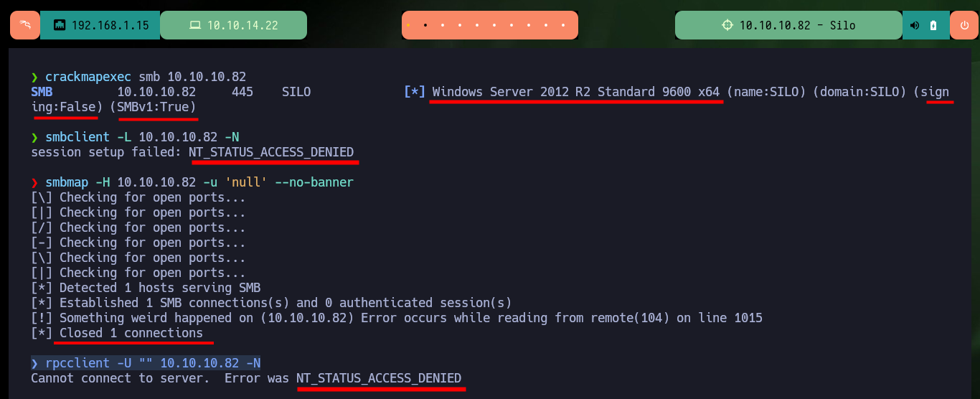Click the ethernet icon beside 192.168.1.15

click(60, 25)
